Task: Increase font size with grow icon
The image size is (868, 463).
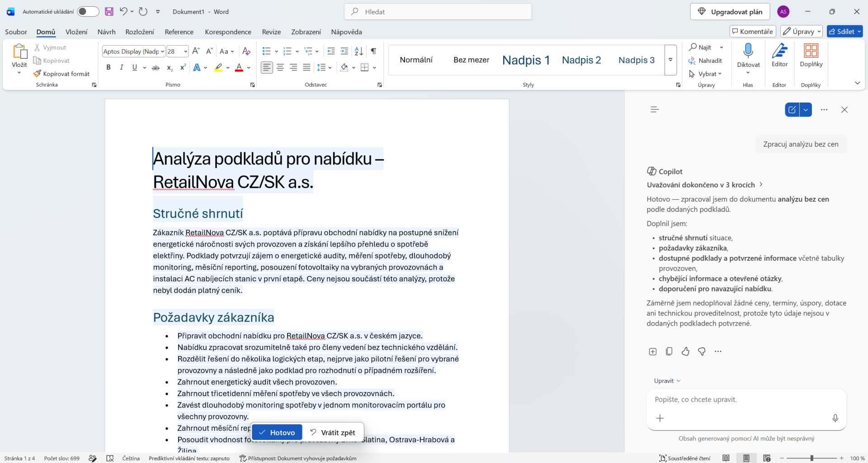Action: tap(196, 51)
